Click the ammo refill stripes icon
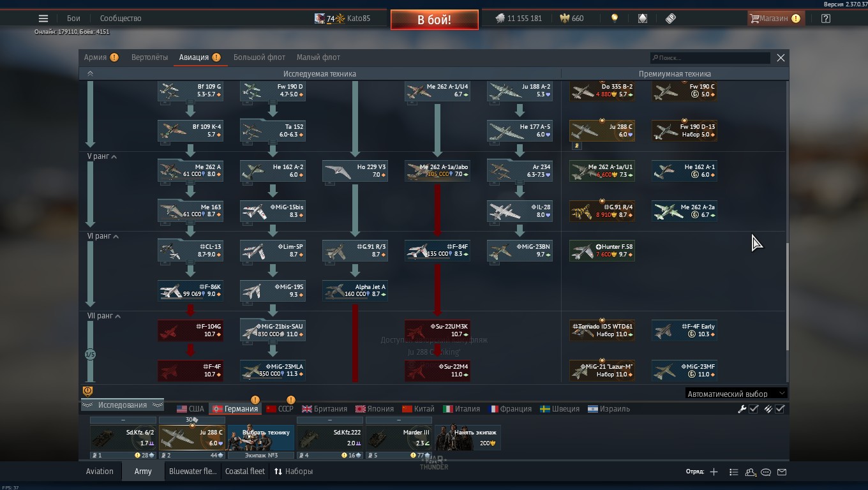 pos(768,409)
